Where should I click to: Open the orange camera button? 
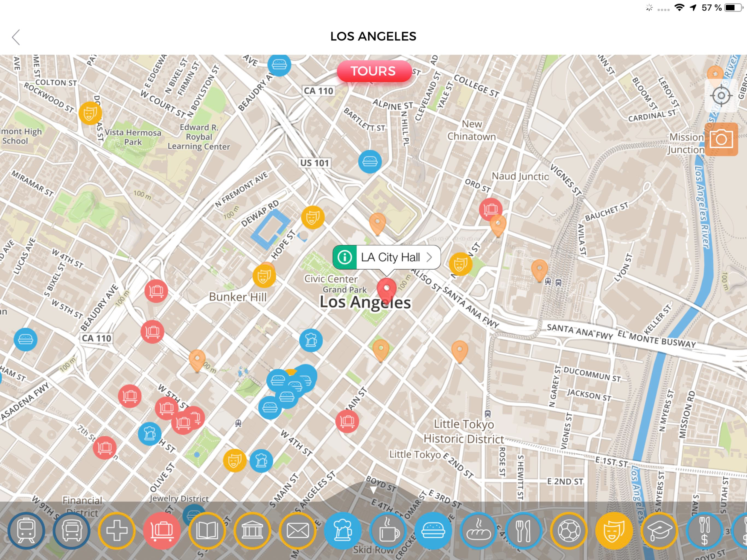(x=721, y=139)
